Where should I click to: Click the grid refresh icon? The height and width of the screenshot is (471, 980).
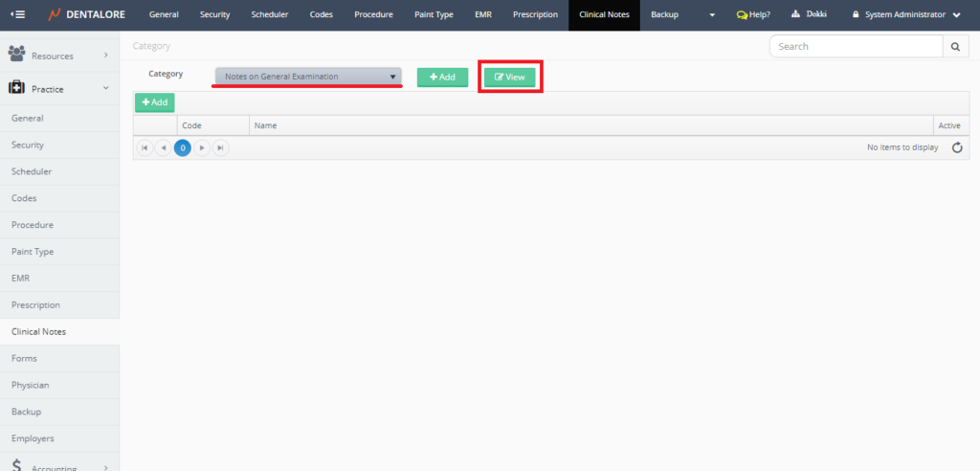[x=957, y=147]
